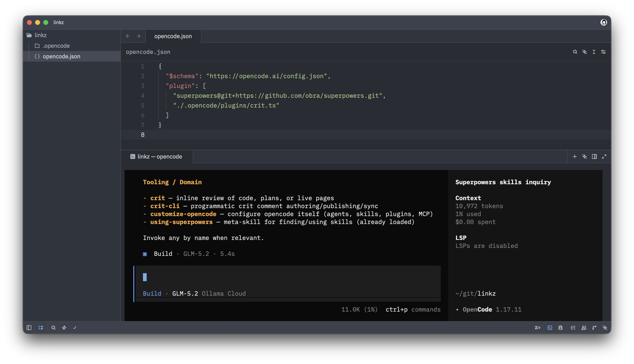Click Tooling / Domain heading in terminal
Image resolution: width=634 pixels, height=364 pixels.
click(x=172, y=182)
